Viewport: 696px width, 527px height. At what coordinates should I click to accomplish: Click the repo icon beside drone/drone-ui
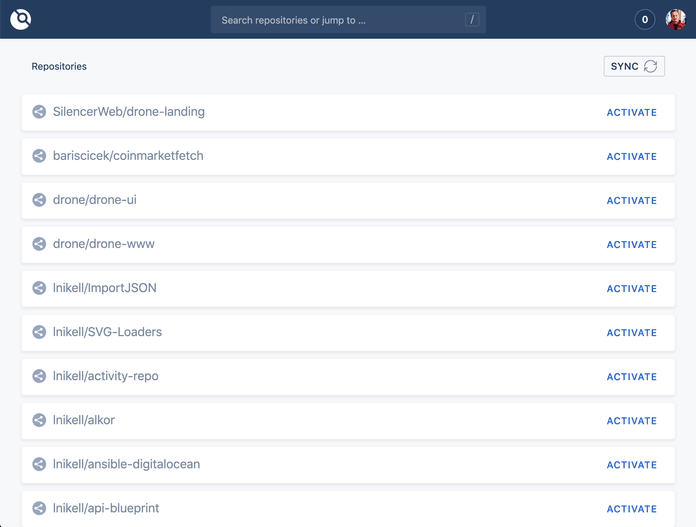39,200
